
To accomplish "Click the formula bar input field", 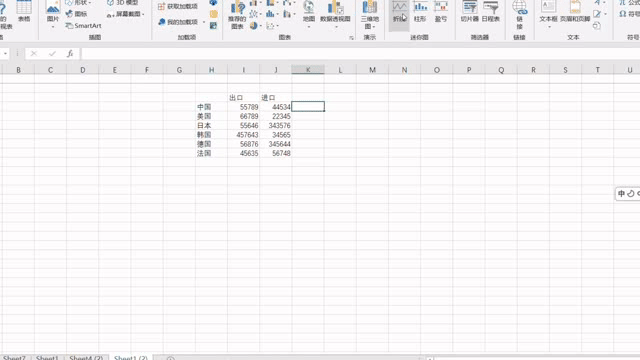I will (360, 53).
